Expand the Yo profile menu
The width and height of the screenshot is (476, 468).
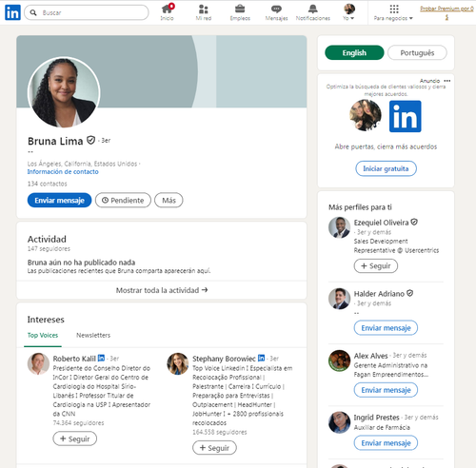point(348,12)
